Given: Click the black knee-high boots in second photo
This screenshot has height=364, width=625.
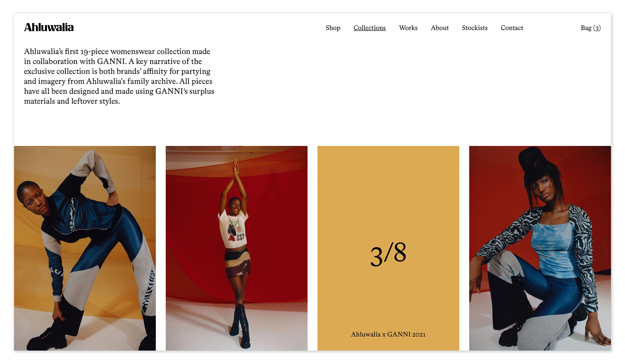Looking at the screenshot, I should click(x=241, y=326).
